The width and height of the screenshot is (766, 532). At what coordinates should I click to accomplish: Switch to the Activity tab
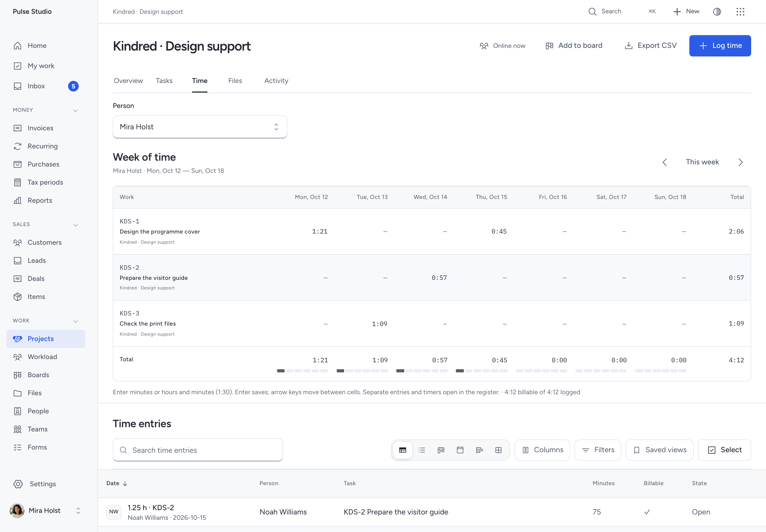click(276, 81)
